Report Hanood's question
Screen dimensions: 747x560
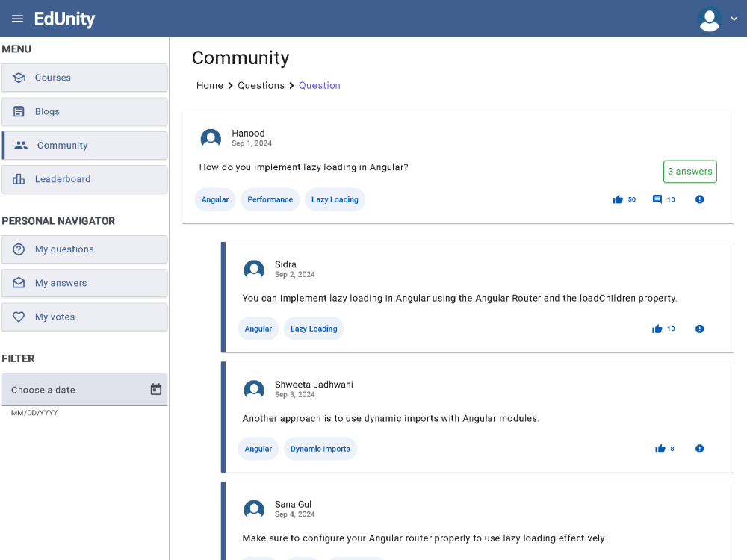[x=699, y=199]
